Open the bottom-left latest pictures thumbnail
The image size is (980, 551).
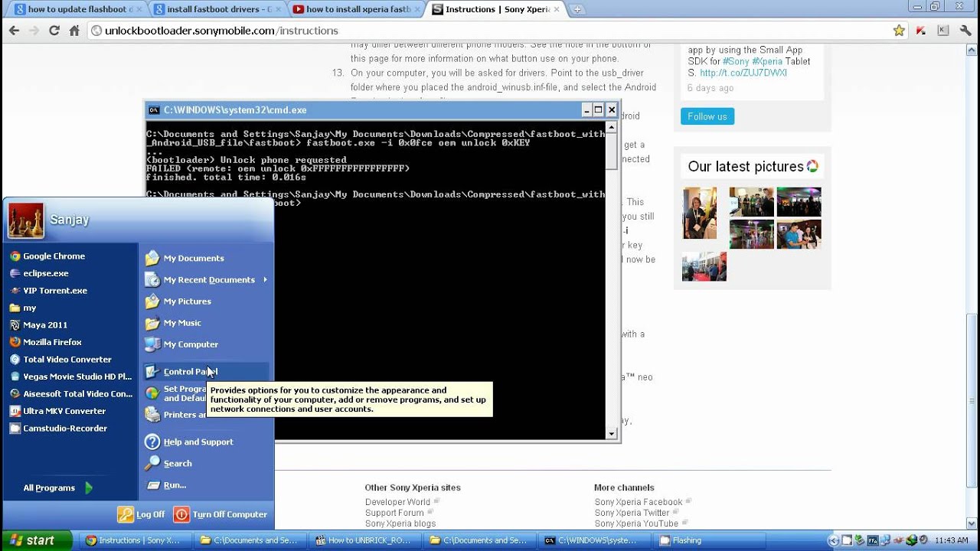[704, 267]
